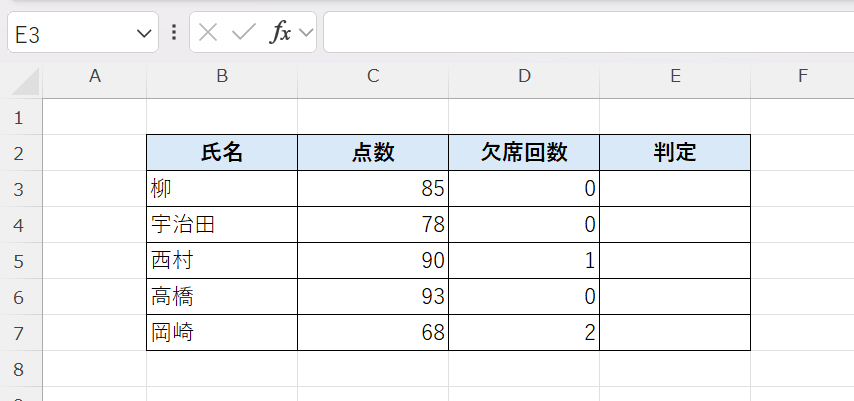Expand the function list chevron beside fx
The width and height of the screenshot is (854, 401).
pos(306,33)
